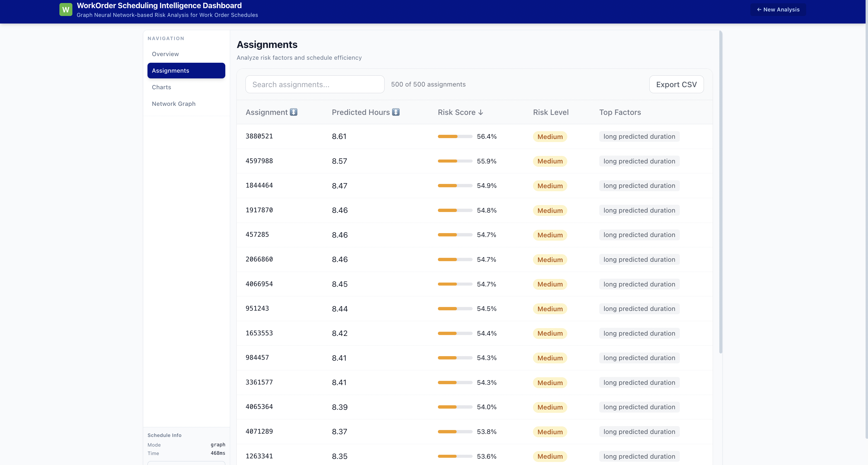Click the risk bar for assignment 984457

coord(455,358)
